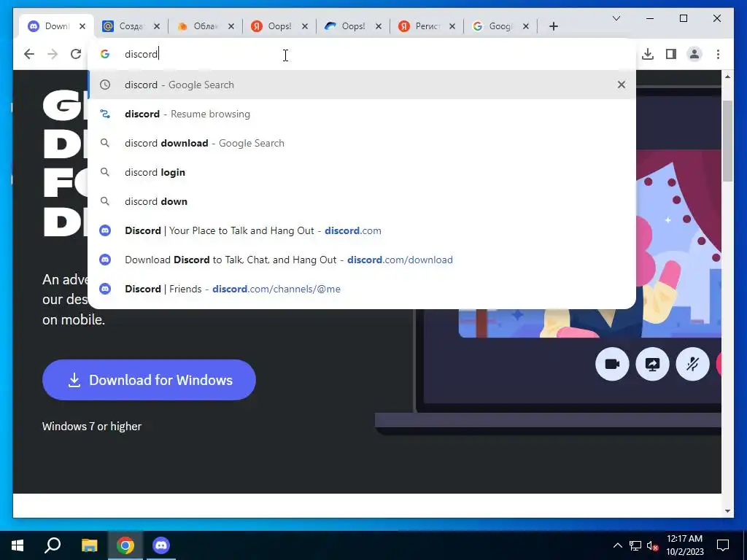Click the camera icon in the Discord illustration
The image size is (747, 560).
click(612, 365)
